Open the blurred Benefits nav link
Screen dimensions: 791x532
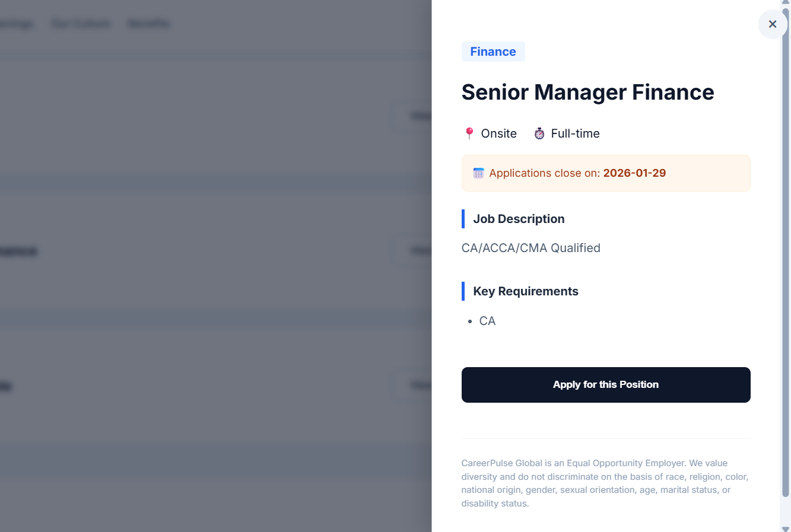(x=149, y=24)
